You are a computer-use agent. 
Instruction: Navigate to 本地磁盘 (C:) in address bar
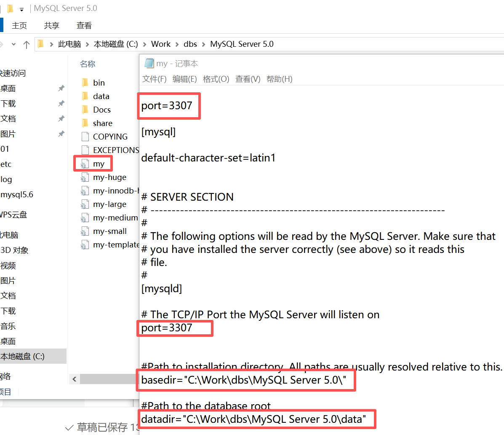pyautogui.click(x=116, y=44)
